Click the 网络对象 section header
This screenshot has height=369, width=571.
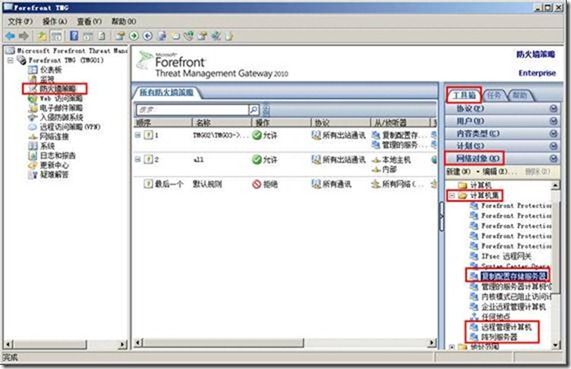503,158
